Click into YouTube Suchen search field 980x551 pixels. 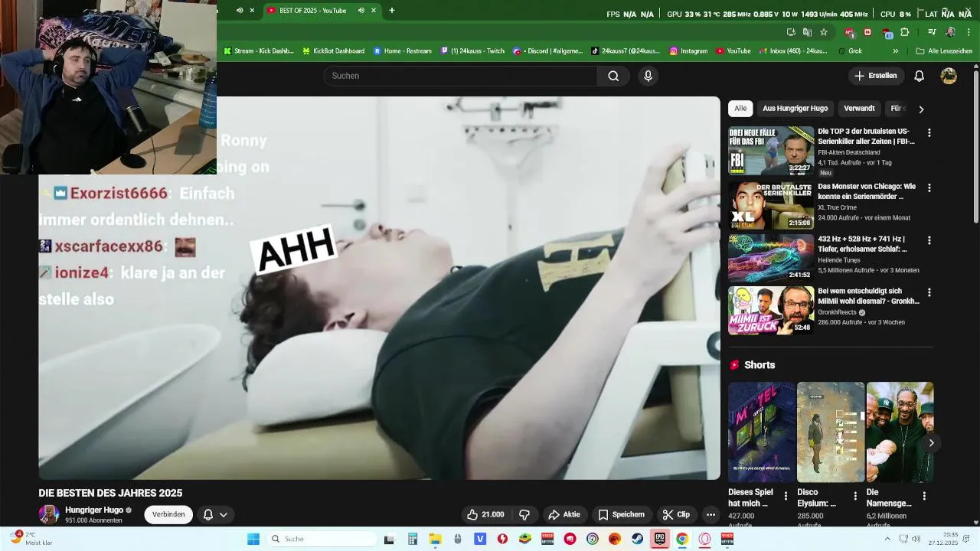pos(460,76)
